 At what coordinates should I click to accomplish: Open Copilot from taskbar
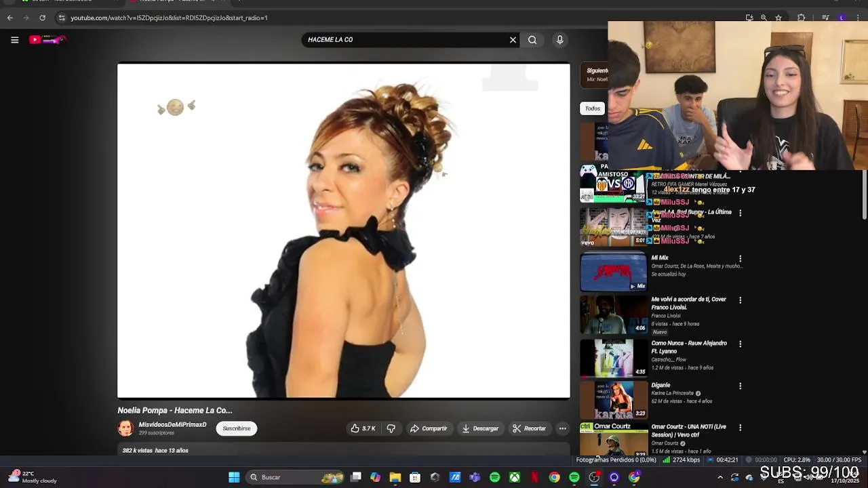pos(376,477)
